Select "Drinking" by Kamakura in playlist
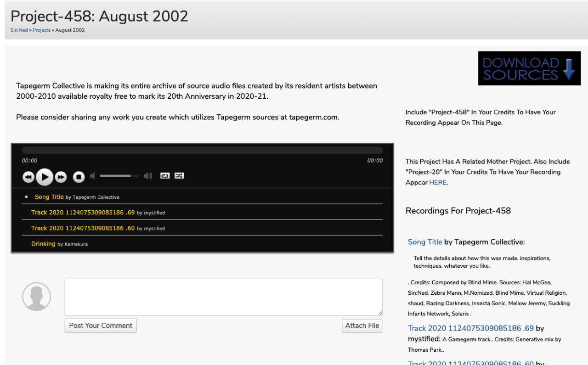 (43, 244)
